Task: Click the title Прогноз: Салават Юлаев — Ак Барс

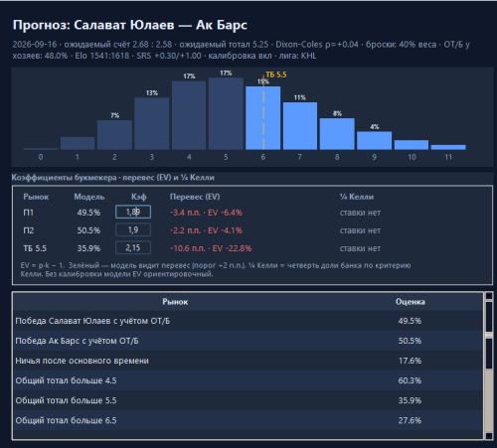Action: (x=130, y=25)
